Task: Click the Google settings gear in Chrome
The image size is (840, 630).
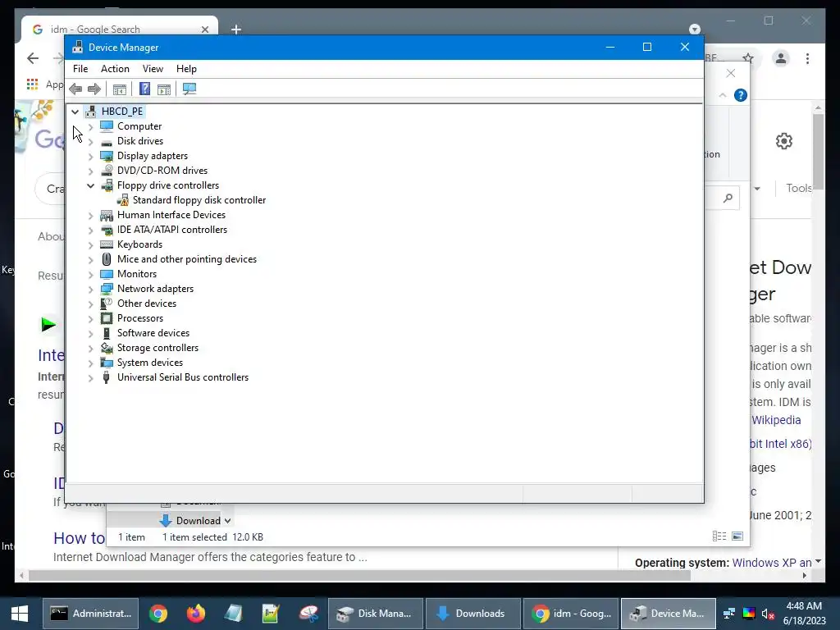Action: pos(783,141)
